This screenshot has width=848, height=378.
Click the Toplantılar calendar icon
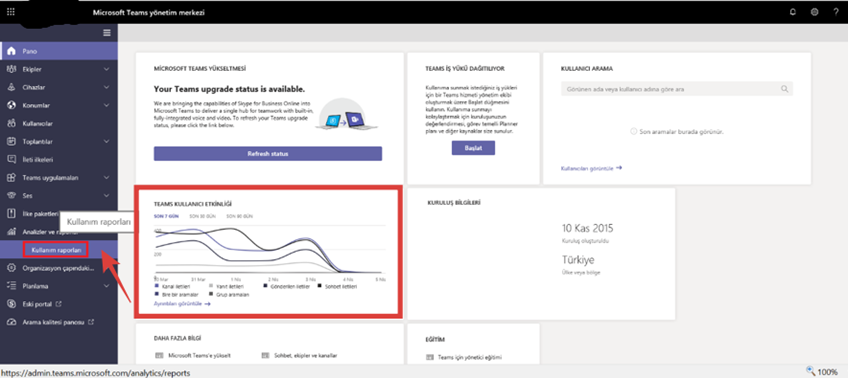[11, 141]
